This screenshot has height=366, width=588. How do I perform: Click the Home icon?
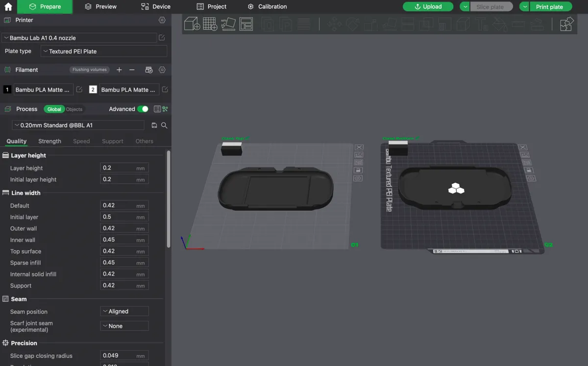8,7
